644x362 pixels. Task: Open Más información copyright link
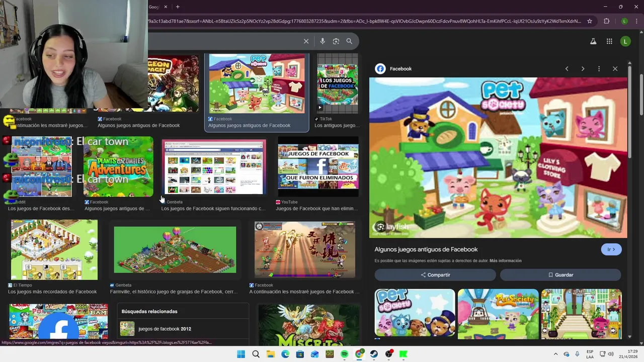click(505, 261)
